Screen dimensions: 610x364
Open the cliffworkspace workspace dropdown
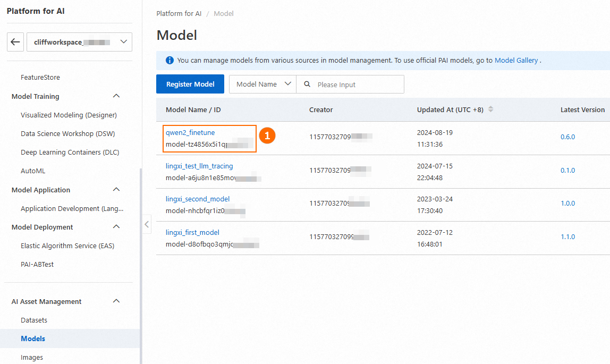point(79,42)
